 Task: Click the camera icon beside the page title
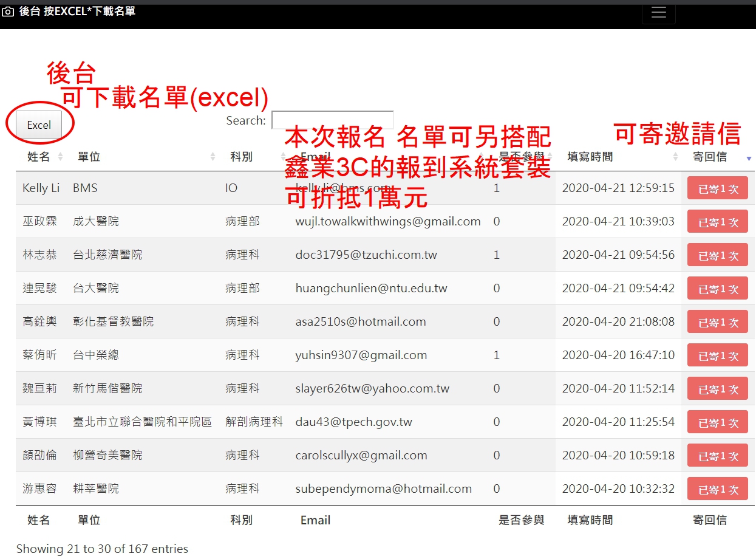click(8, 12)
